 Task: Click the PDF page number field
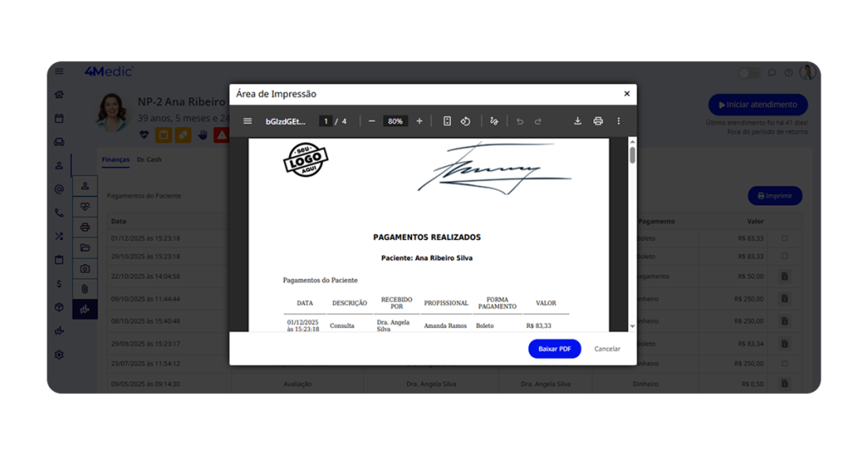tap(325, 121)
